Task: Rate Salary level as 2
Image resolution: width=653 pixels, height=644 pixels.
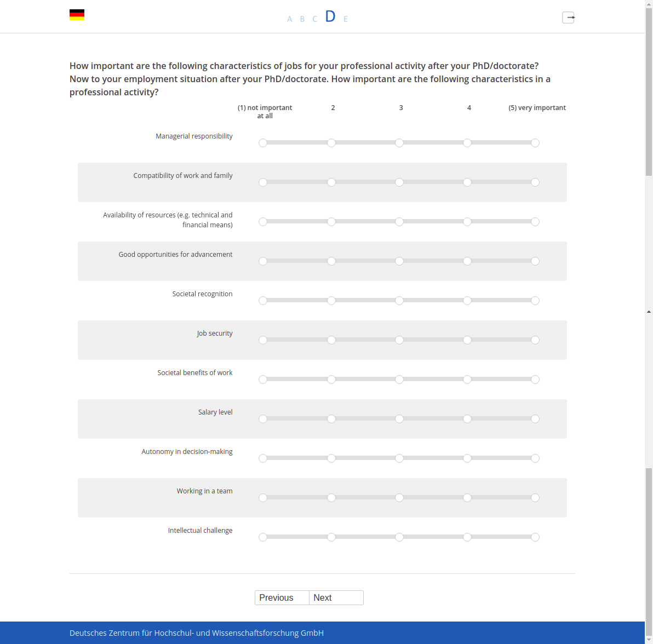Action: click(x=331, y=419)
